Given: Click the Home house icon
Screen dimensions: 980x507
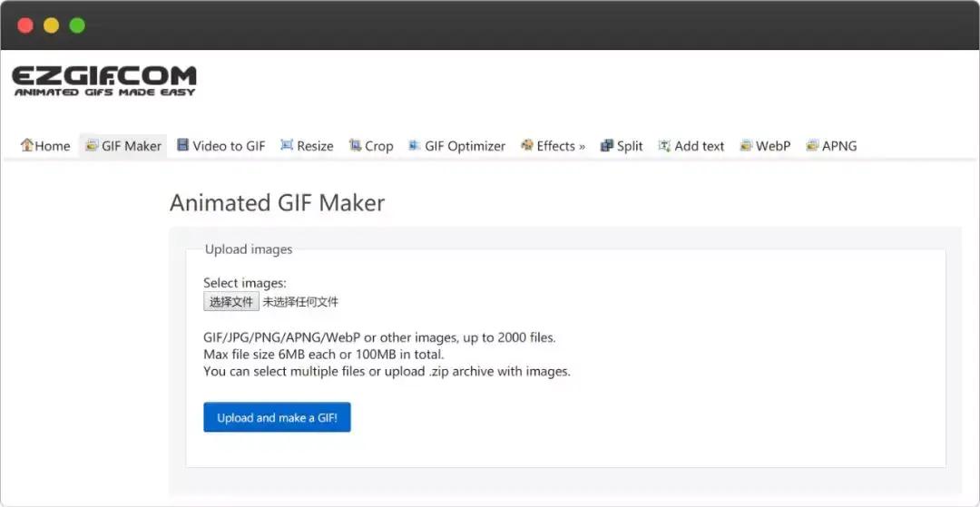Looking at the screenshot, I should tap(27, 145).
